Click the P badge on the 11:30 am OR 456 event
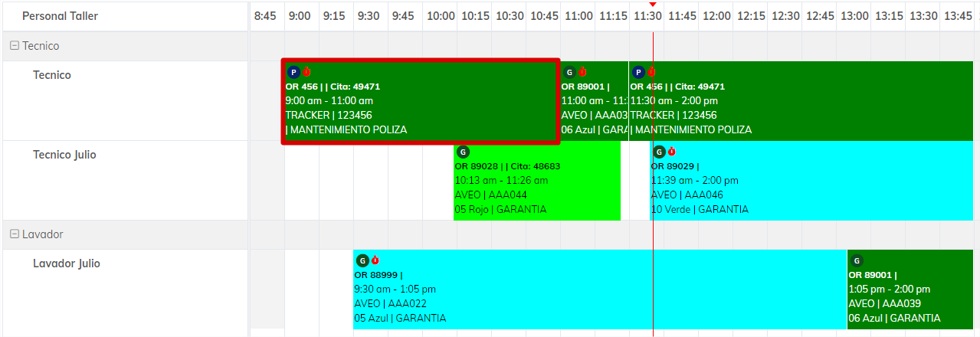Viewport: 980px width, 337px height. click(x=637, y=72)
